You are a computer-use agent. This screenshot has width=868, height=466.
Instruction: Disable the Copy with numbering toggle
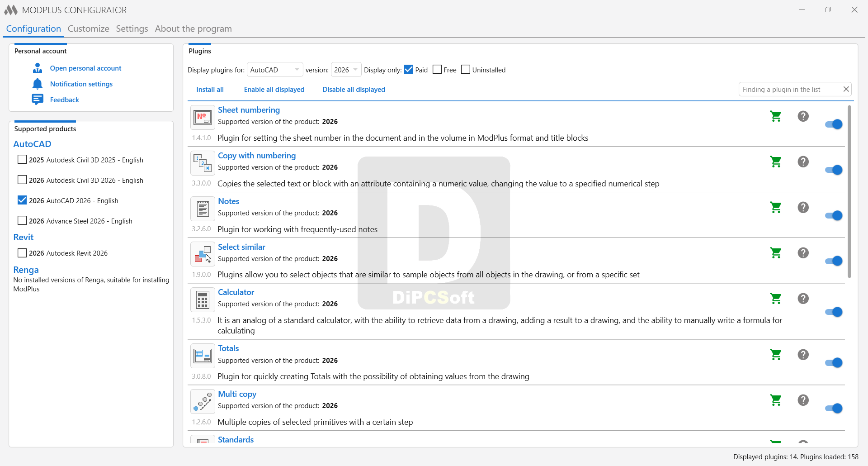[834, 170]
